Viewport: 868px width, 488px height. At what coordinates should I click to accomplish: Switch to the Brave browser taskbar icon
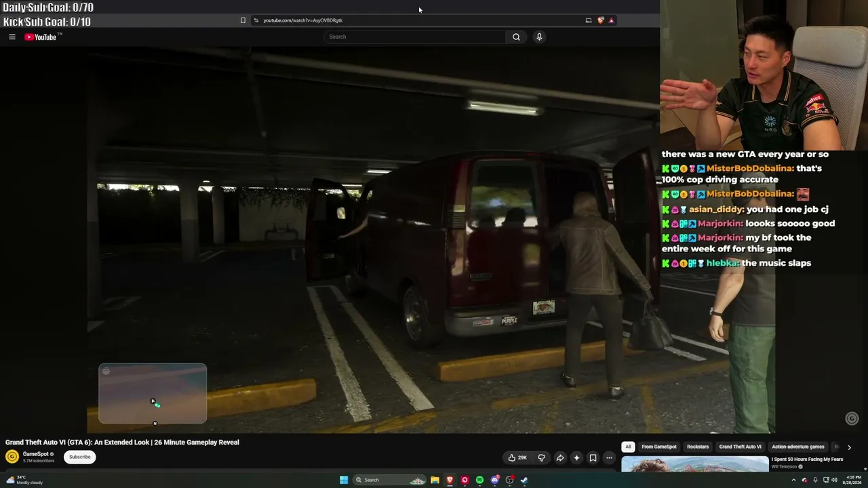[x=450, y=480]
